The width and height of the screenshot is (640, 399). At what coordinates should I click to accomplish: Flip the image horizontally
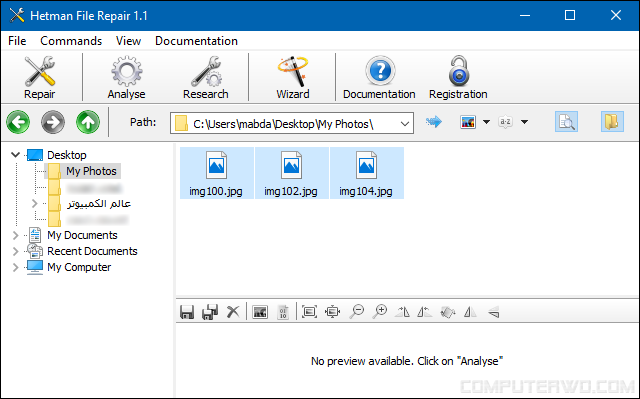tap(470, 312)
